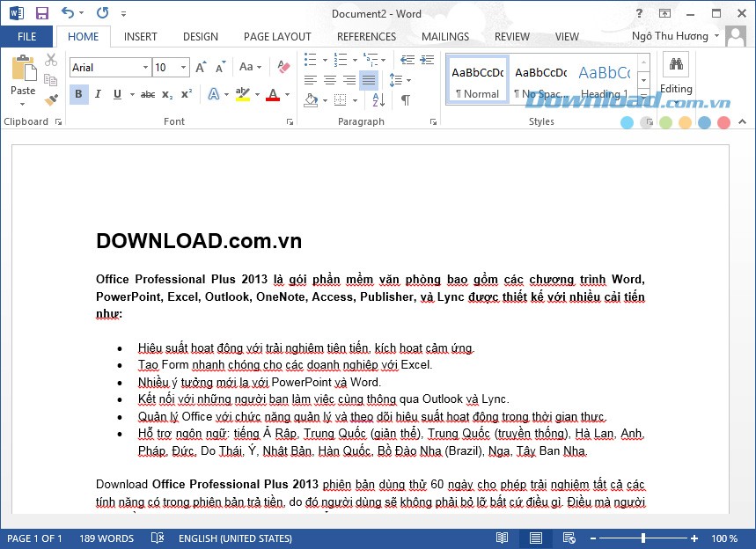Image resolution: width=756 pixels, height=549 pixels.
Task: Center-align the paragraph
Action: [x=329, y=80]
